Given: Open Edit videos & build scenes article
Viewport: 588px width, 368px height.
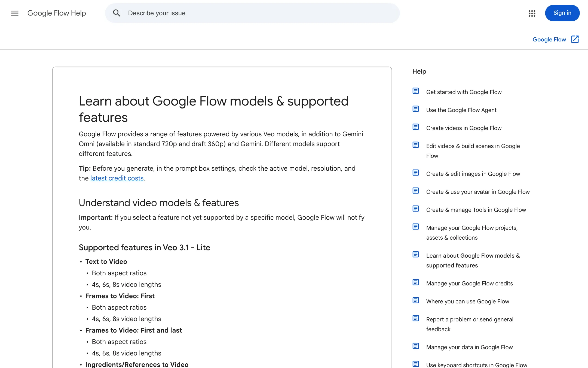Looking at the screenshot, I should coord(473,151).
